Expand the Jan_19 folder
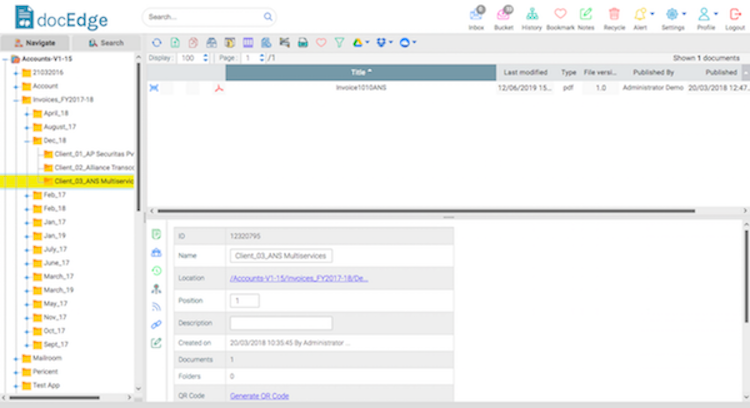 click(27, 236)
